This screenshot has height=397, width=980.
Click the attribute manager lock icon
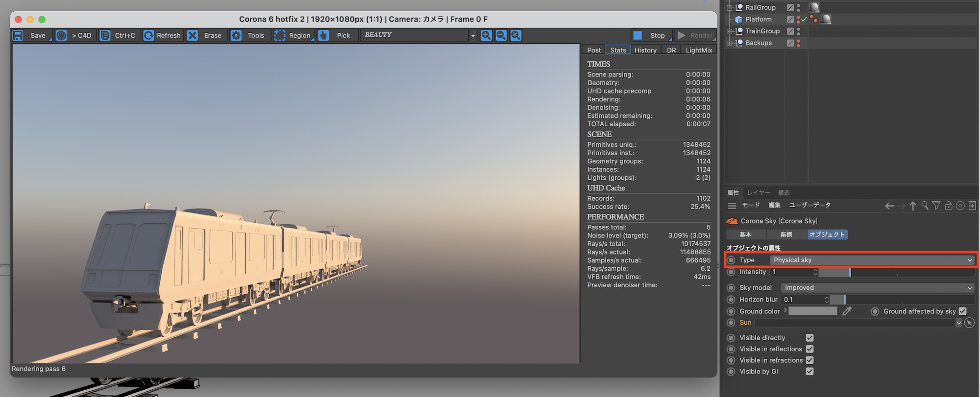point(948,206)
